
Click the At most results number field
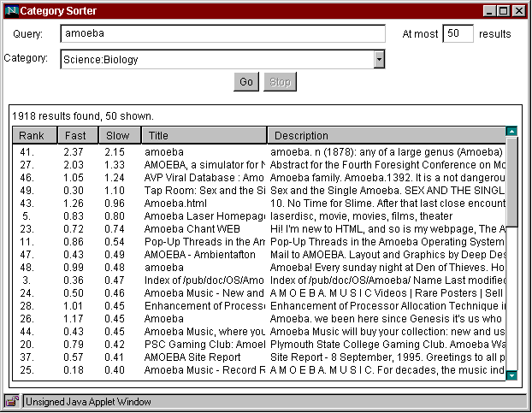[x=458, y=34]
